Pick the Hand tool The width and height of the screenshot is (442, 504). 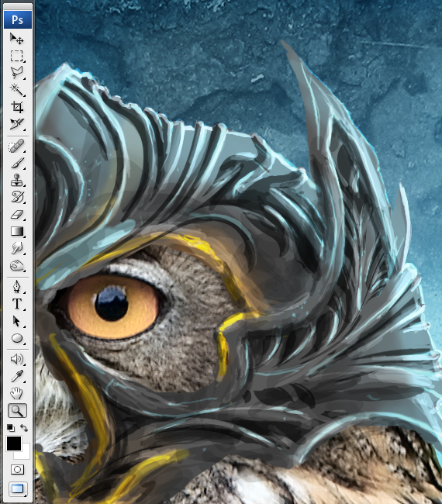pyautogui.click(x=17, y=393)
